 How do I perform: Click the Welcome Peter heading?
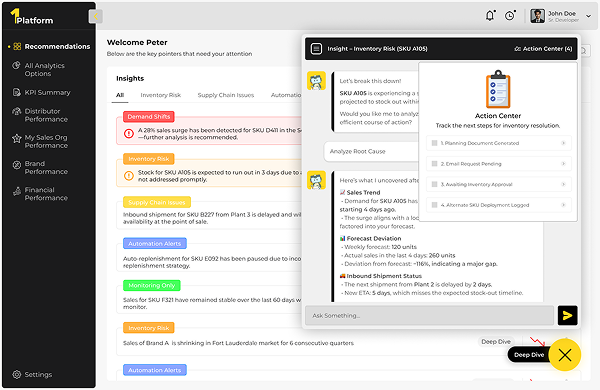[137, 42]
